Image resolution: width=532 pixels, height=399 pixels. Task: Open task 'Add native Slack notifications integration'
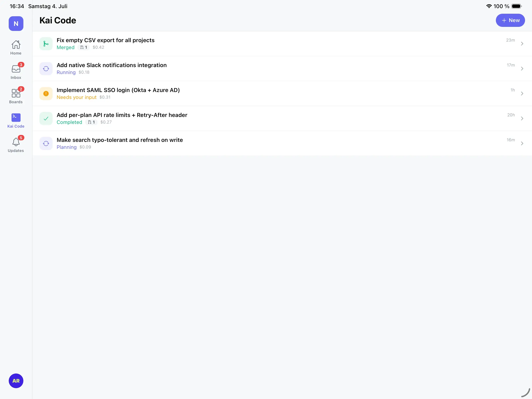pyautogui.click(x=282, y=69)
